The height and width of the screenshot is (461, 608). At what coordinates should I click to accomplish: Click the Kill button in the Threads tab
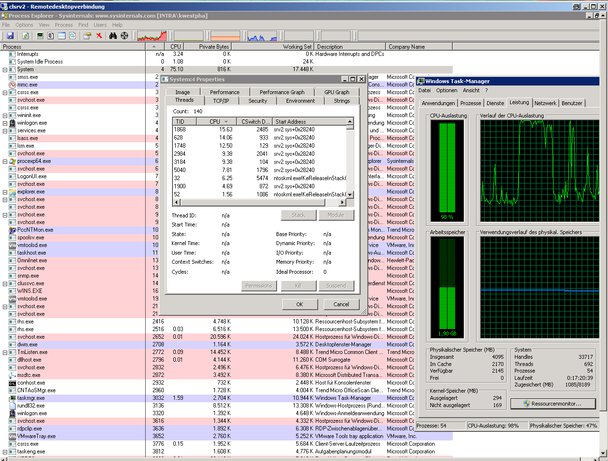[298, 286]
